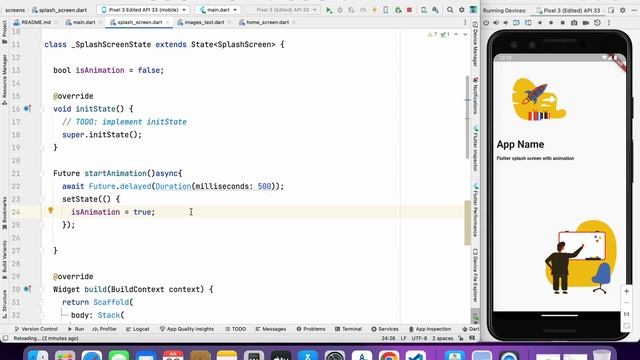Trigger Flutter hot reload lightning icon
This screenshot has width=640, height=360.
click(x=374, y=10)
